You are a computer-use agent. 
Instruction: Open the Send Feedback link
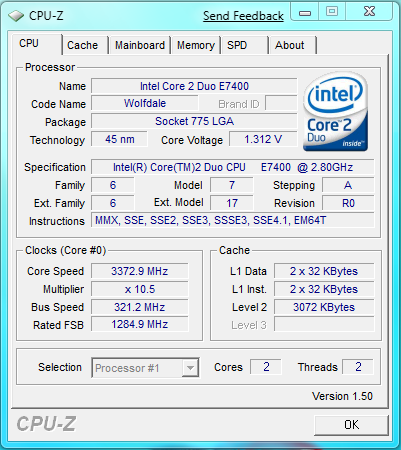pyautogui.click(x=243, y=16)
